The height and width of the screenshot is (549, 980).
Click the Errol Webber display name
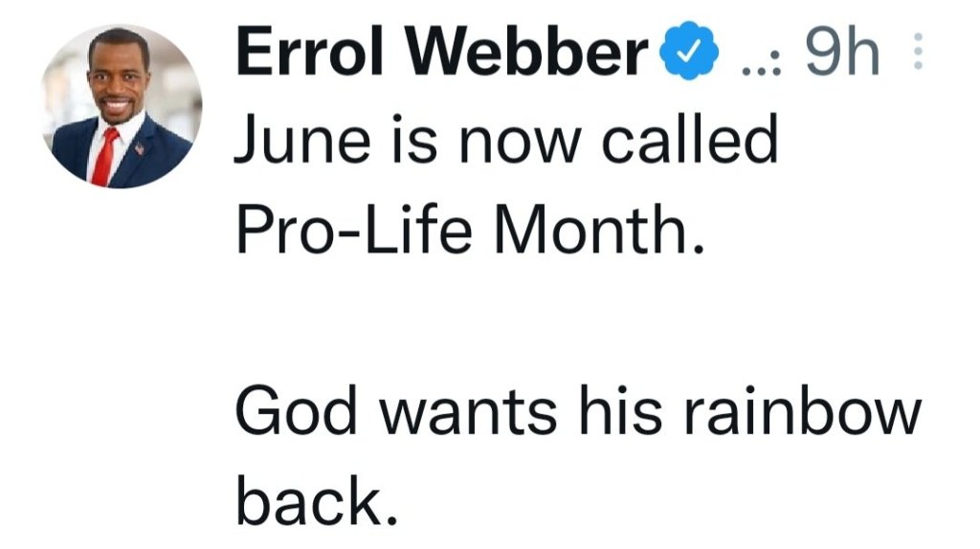[441, 55]
